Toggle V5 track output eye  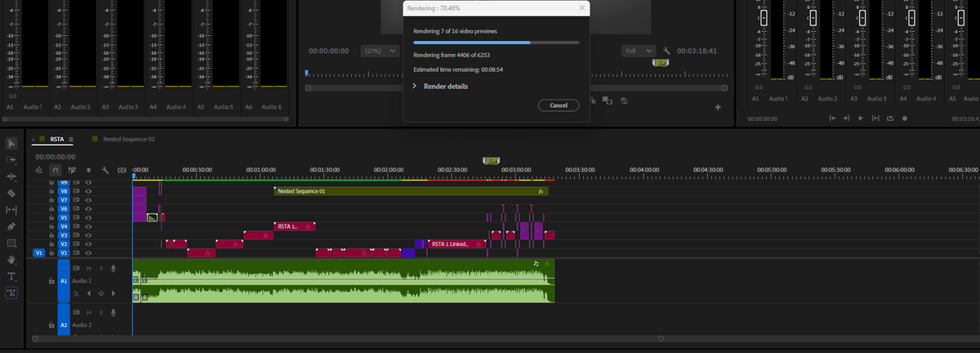[x=88, y=218]
